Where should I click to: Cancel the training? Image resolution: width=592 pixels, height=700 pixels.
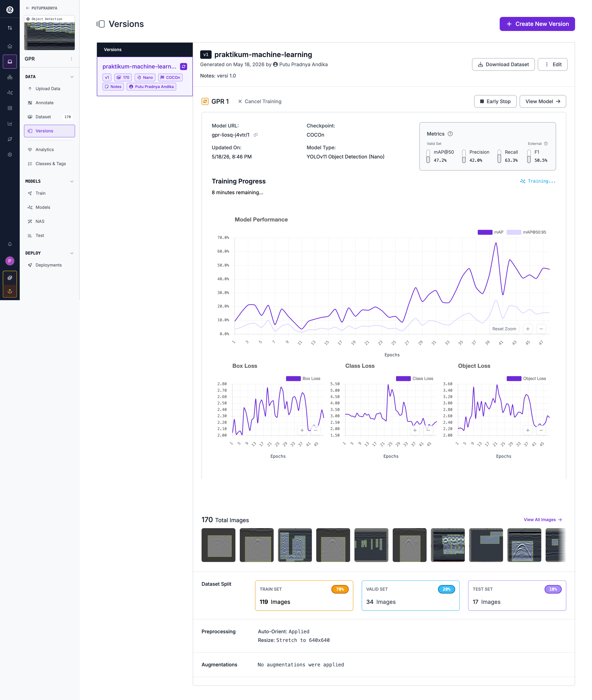260,101
